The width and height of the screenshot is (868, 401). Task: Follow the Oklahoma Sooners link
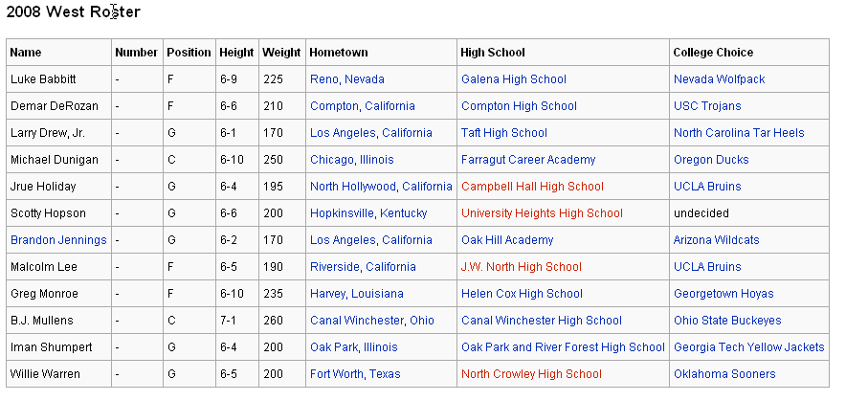point(724,374)
